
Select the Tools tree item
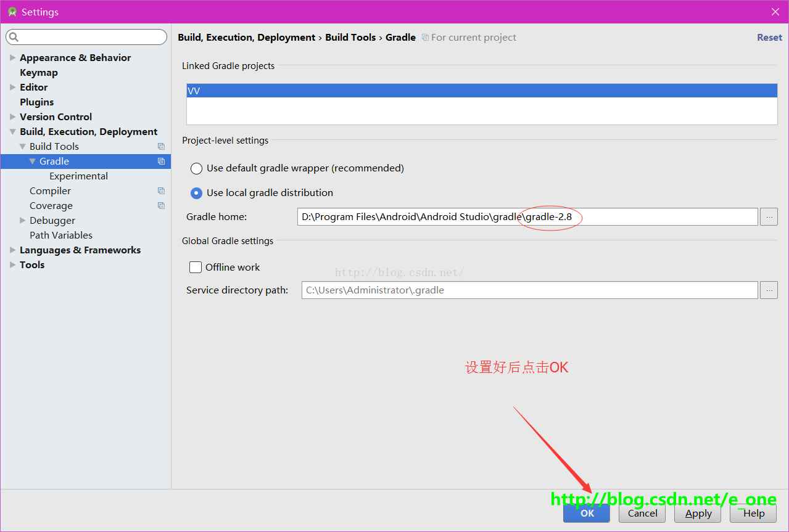[x=32, y=264]
